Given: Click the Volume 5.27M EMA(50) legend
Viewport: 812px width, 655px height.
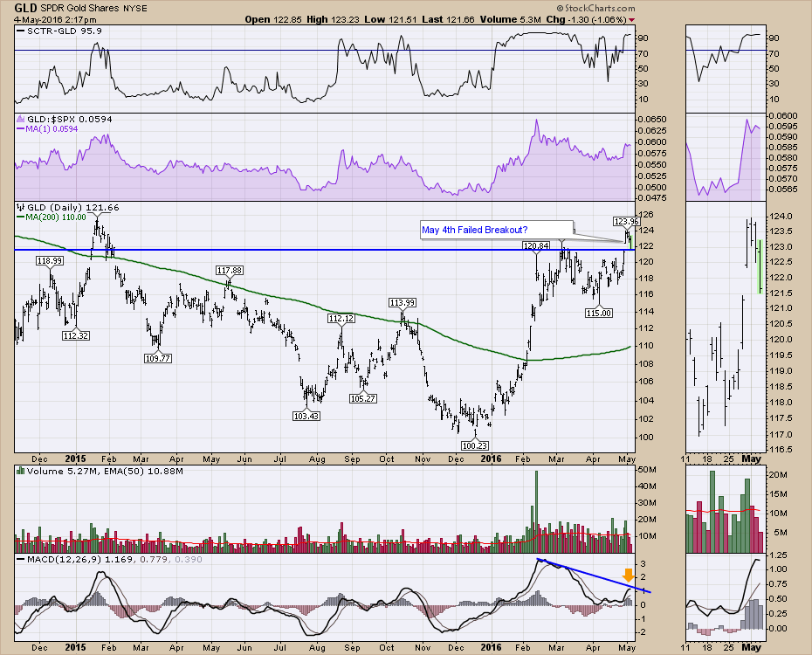Looking at the screenshot, I should tap(100, 472).
